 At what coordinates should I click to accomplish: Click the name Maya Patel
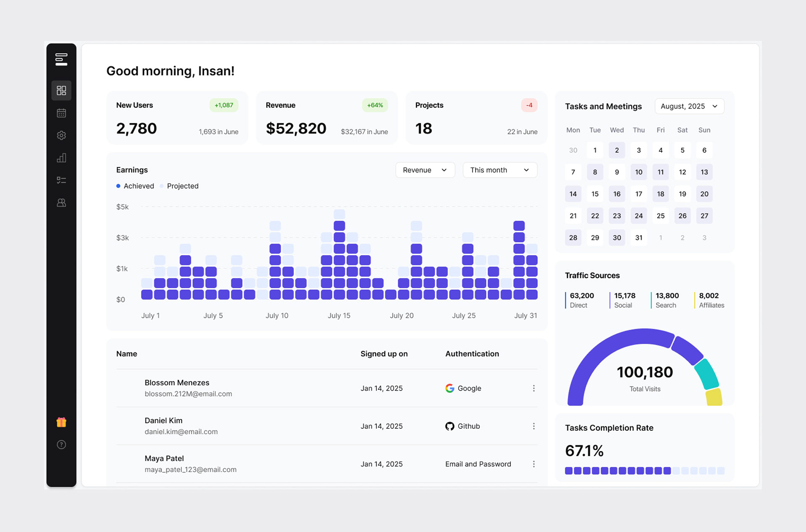[x=164, y=459]
